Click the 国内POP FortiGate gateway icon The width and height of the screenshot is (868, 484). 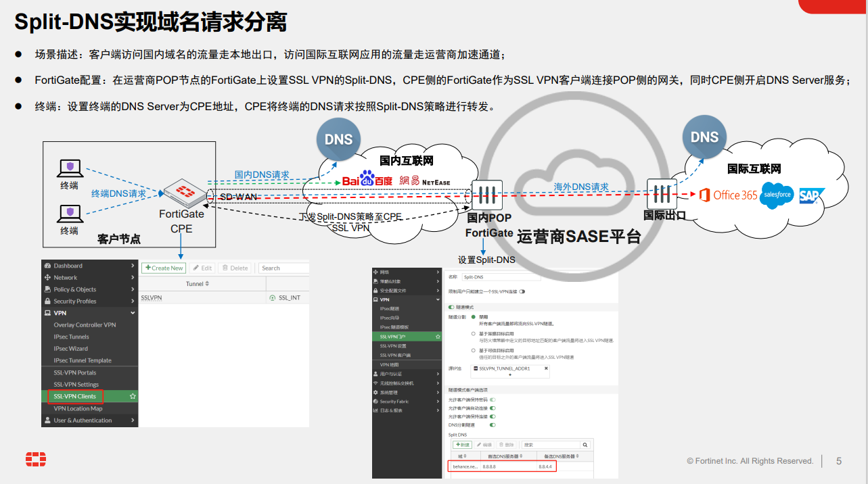(485, 195)
